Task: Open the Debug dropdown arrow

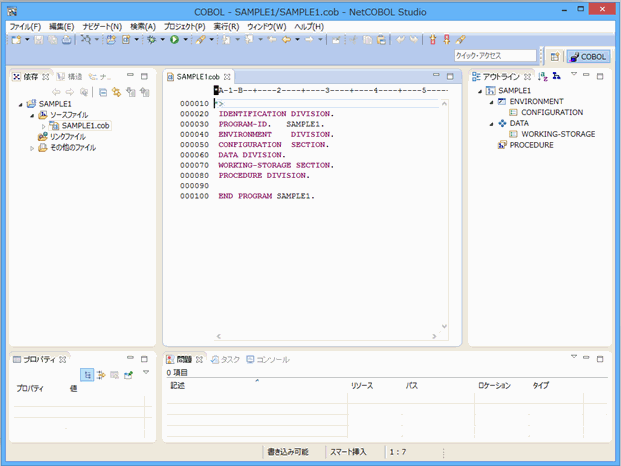Action: (x=162, y=40)
